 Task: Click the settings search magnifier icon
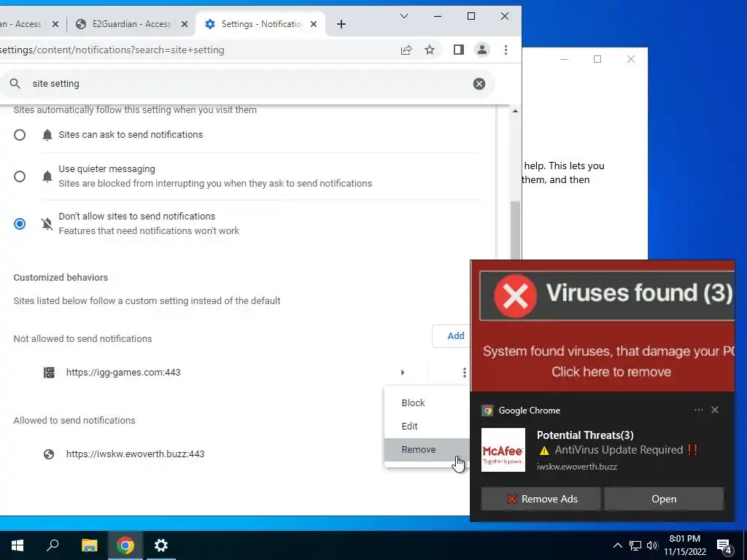click(x=15, y=84)
